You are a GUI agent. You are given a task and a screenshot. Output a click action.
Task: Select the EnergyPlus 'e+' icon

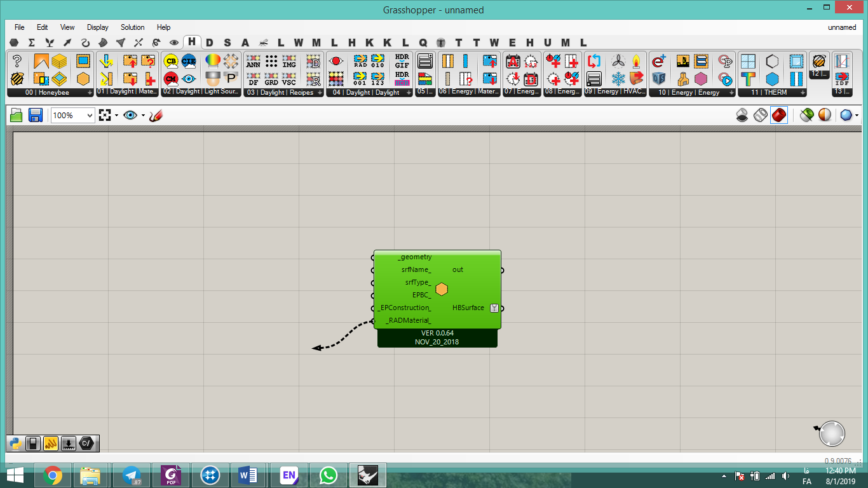click(x=659, y=61)
